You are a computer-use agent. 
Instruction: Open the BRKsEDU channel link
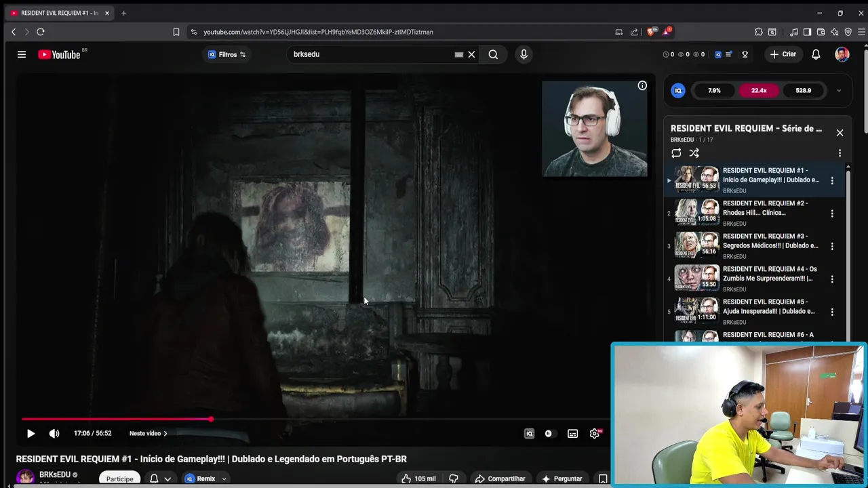tap(55, 474)
